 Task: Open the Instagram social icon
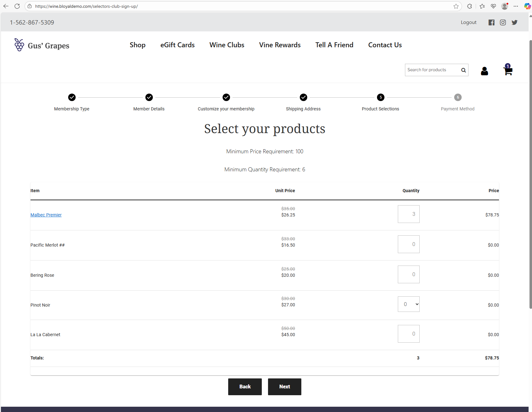tap(503, 22)
